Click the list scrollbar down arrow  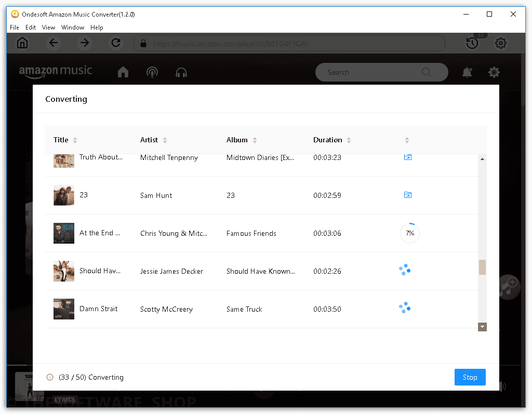482,327
